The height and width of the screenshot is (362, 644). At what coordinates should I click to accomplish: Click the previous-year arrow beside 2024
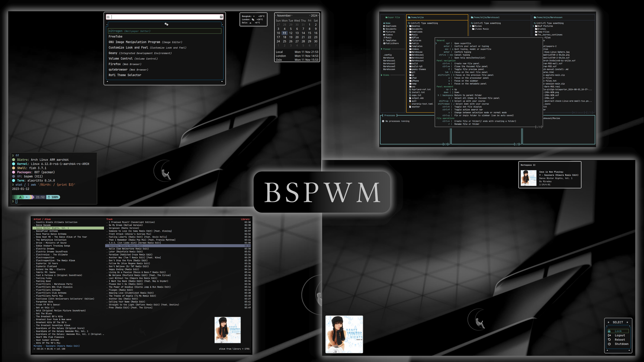[x=310, y=16]
